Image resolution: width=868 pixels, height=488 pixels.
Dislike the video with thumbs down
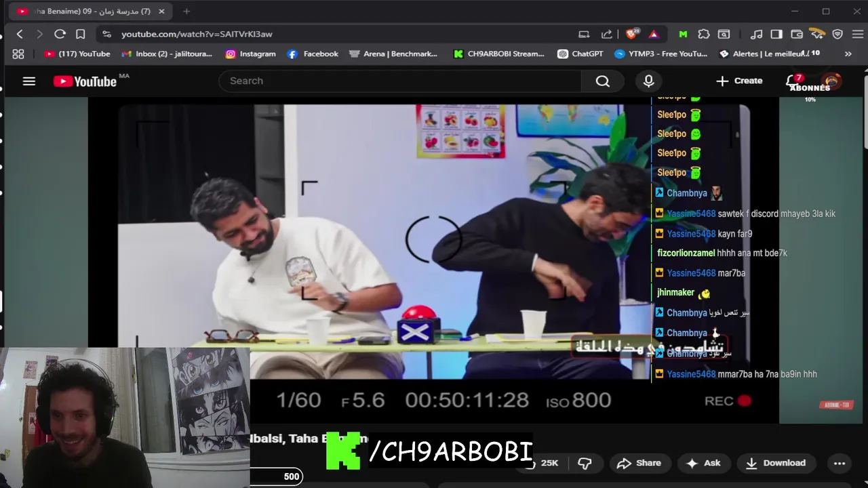point(585,463)
